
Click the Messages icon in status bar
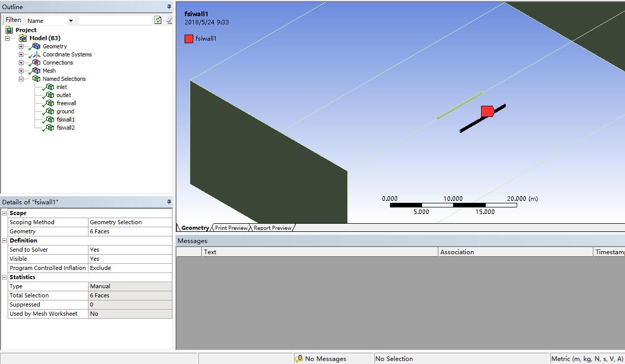(299, 359)
